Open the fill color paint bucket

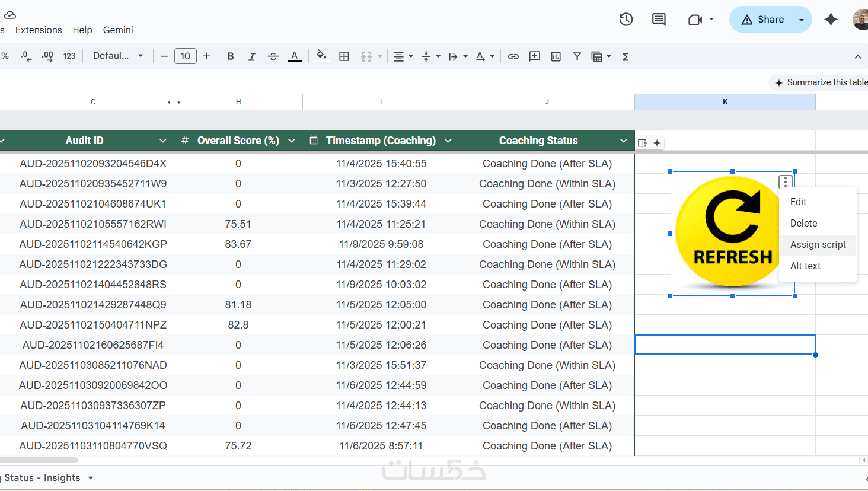[321, 56]
